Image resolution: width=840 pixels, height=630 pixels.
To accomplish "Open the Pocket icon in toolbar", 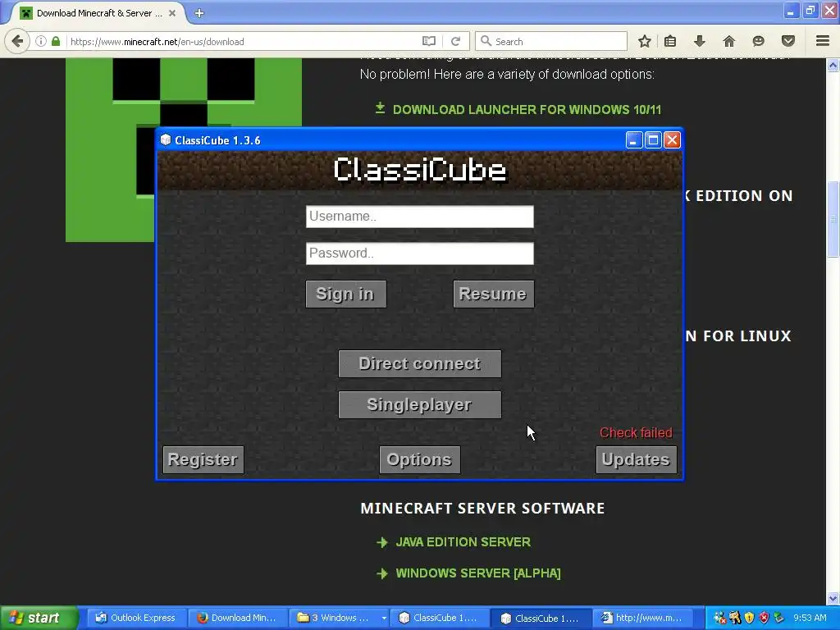I will pos(788,41).
